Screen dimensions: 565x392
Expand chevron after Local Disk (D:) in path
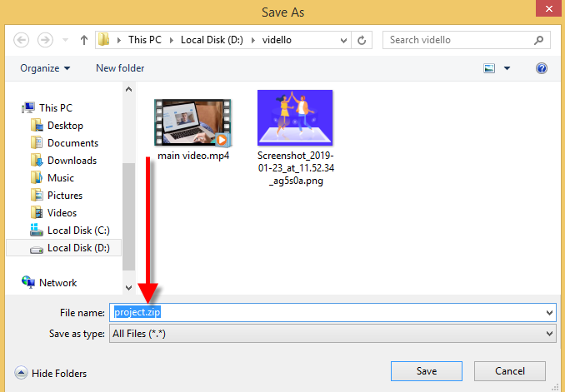(x=253, y=40)
